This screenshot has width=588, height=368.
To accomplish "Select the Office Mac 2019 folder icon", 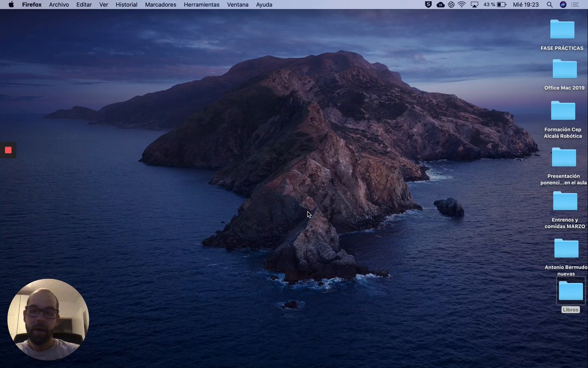I will pyautogui.click(x=565, y=69).
